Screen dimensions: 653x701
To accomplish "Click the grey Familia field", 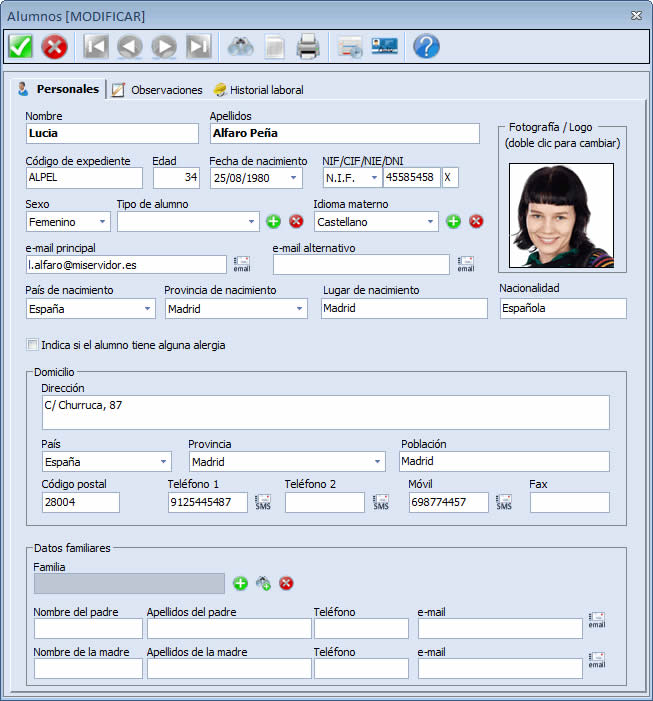I will click(129, 583).
